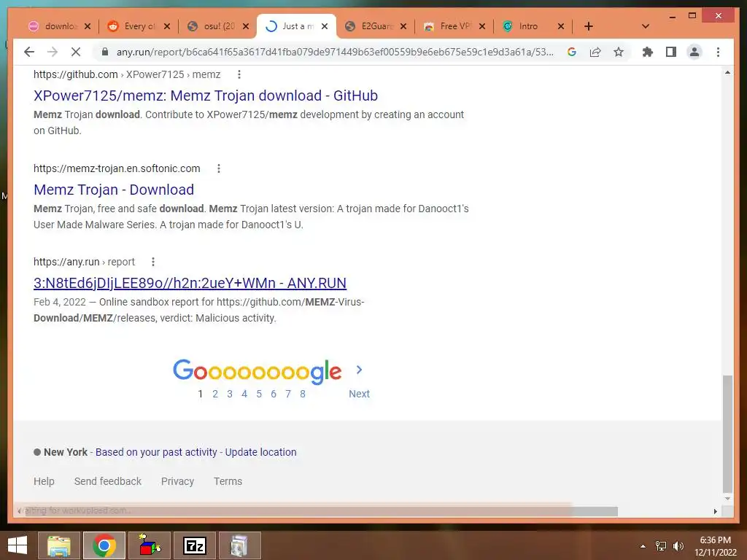The width and height of the screenshot is (747, 560).
Task: Click the address bar URL
Action: click(x=335, y=52)
